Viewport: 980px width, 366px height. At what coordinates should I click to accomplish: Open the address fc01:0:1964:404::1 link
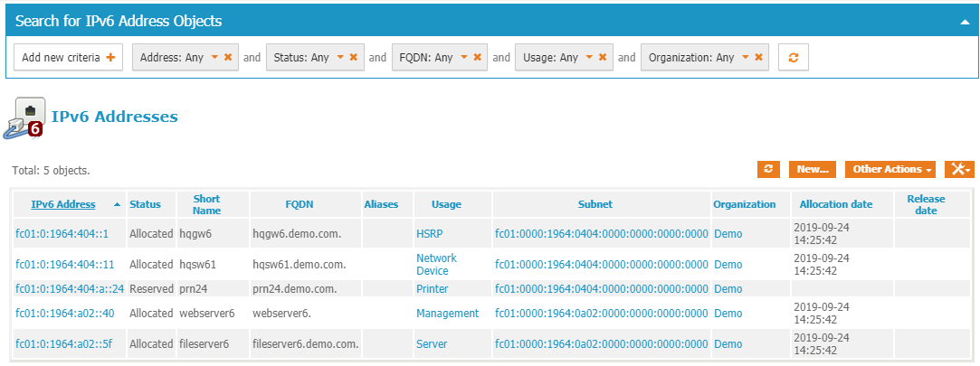pos(62,233)
